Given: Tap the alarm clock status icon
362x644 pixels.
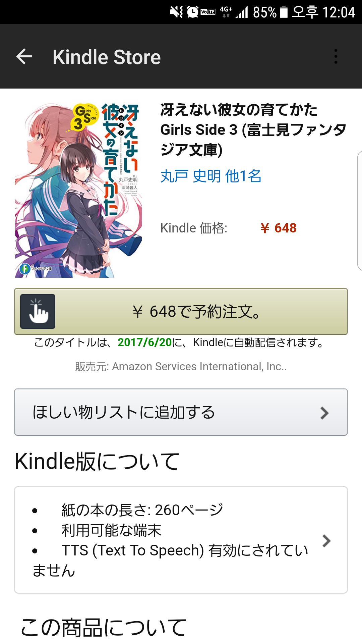Looking at the screenshot, I should coord(192,12).
